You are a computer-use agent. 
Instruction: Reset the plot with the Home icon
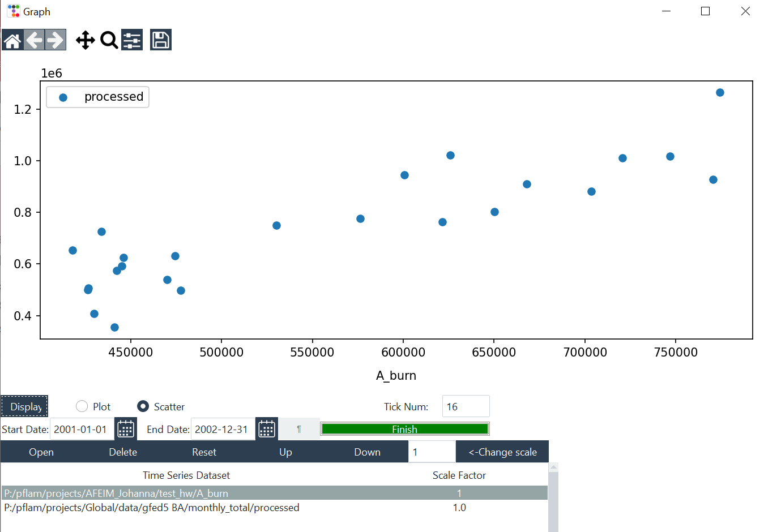[x=12, y=40]
